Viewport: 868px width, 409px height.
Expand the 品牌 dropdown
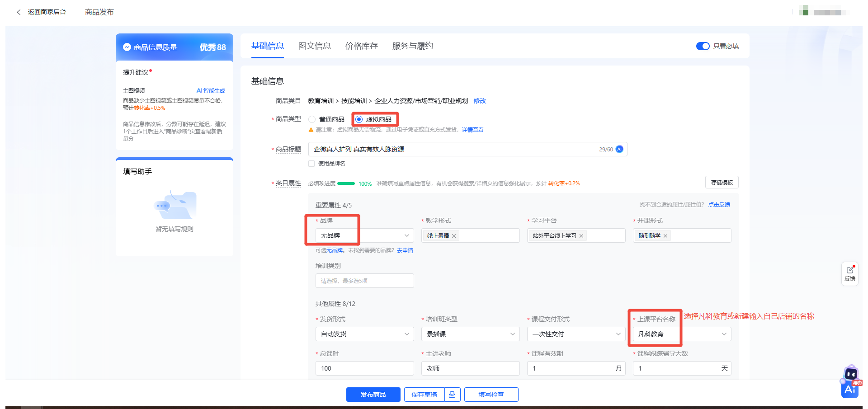(406, 235)
